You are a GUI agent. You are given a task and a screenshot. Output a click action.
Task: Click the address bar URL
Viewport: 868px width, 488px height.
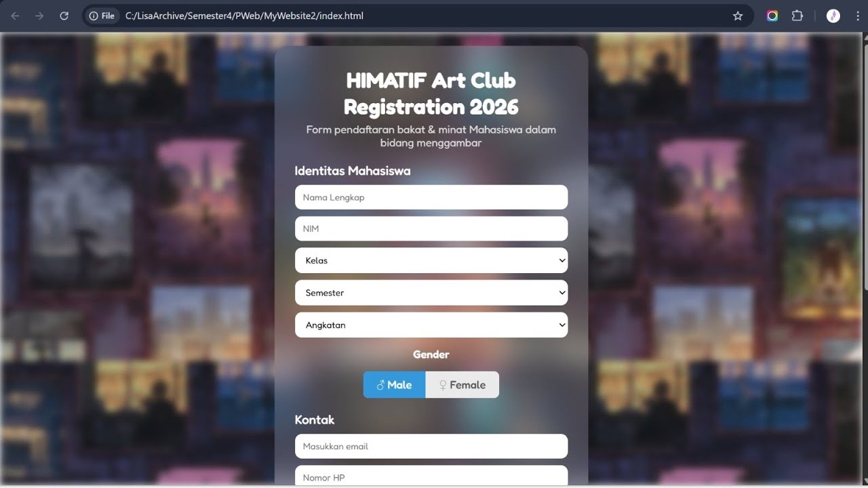[x=244, y=16]
